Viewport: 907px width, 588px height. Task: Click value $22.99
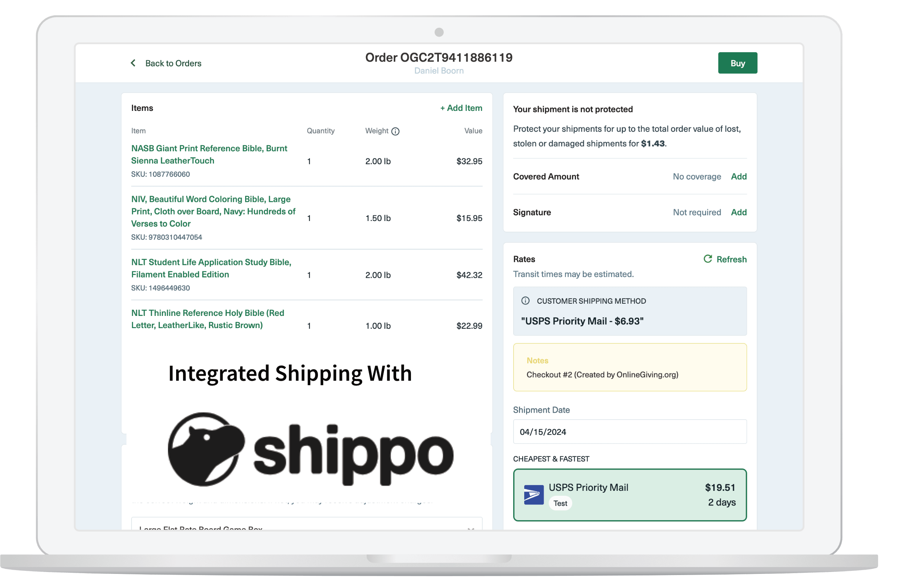pyautogui.click(x=469, y=326)
